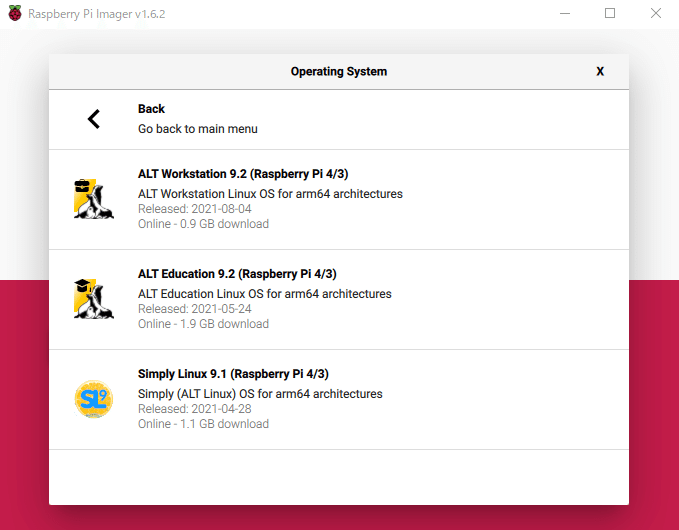Choose ALT Education 9.2 (Raspberry Pi 4/3)
This screenshot has height=530, width=679.
coord(237,274)
